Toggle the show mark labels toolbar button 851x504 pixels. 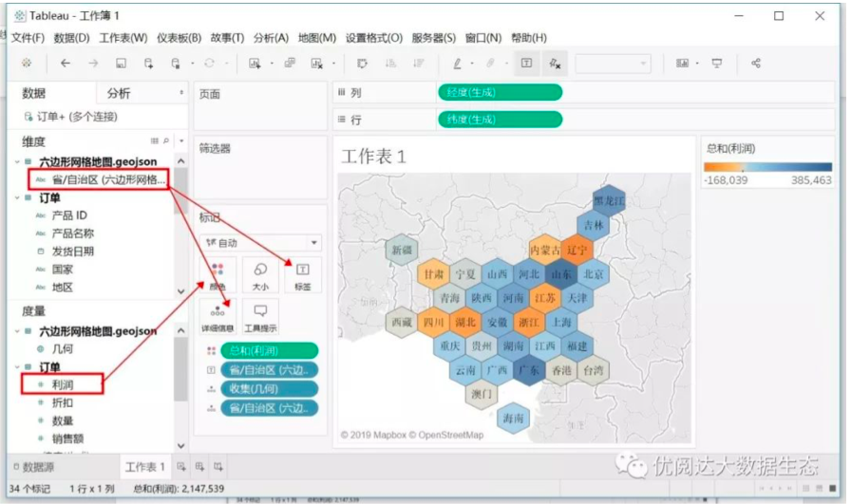click(x=526, y=64)
